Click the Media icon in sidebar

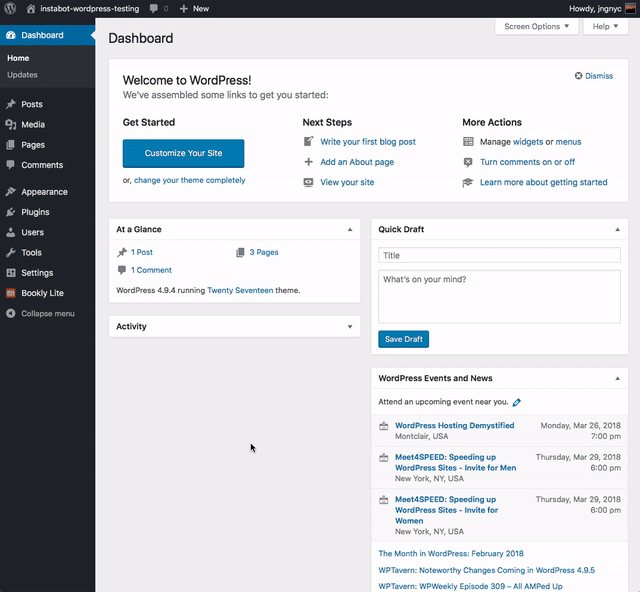pyautogui.click(x=11, y=125)
